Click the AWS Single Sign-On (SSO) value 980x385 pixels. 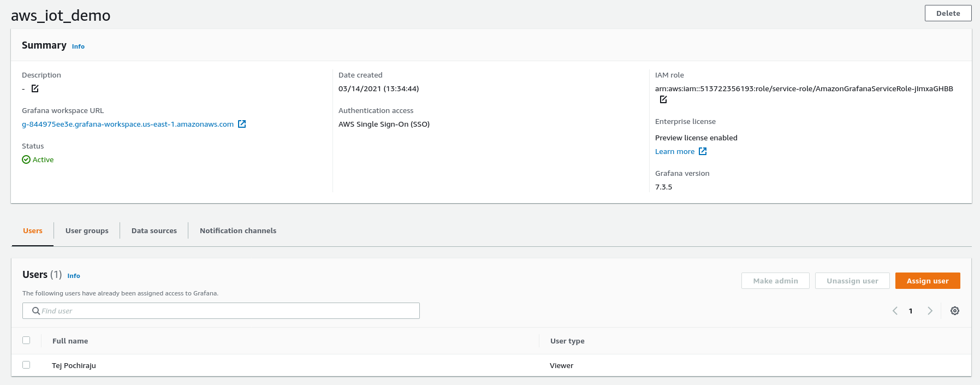384,124
